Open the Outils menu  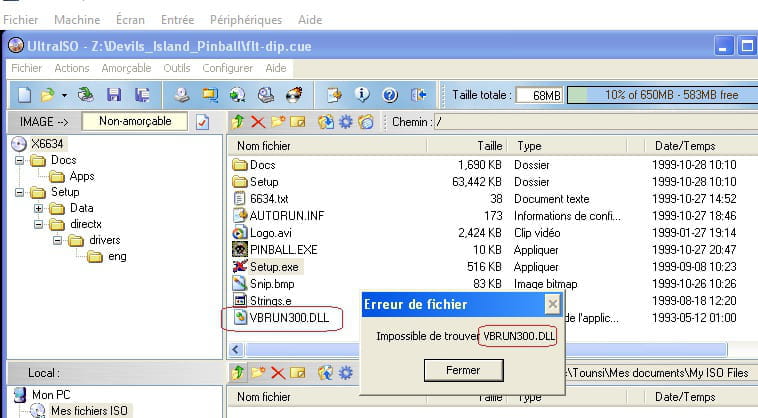176,68
